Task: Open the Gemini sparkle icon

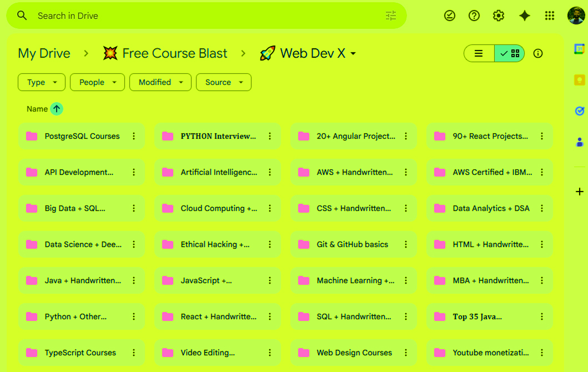Action: coord(524,16)
